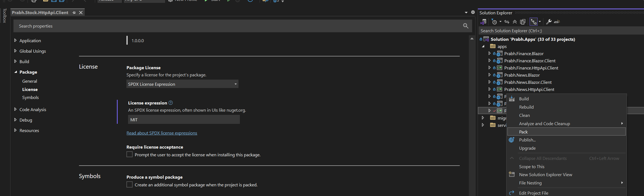
Task: Click the gear icon above property page
Action: pyautogui.click(x=473, y=12)
